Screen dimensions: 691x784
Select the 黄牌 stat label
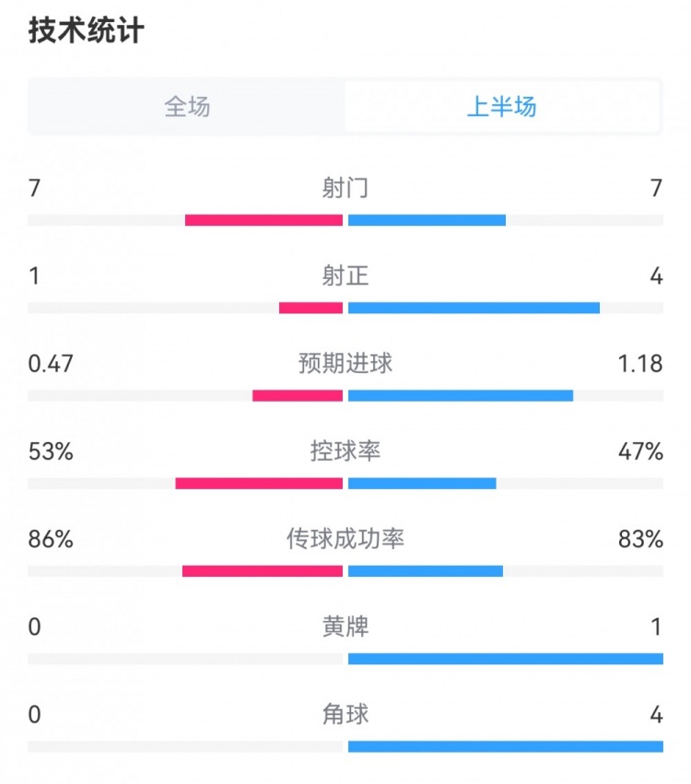coord(345,627)
